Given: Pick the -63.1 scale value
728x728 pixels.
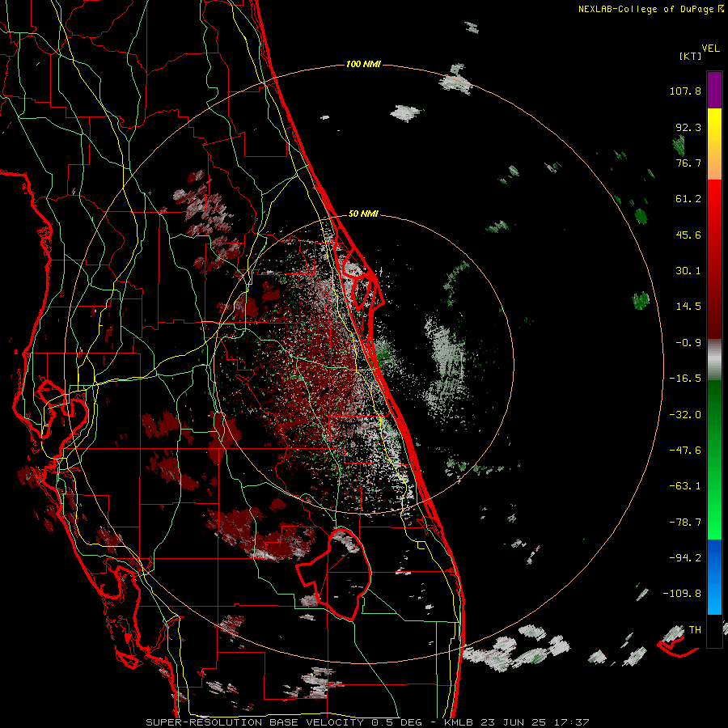Looking at the screenshot, I should pos(685,486).
